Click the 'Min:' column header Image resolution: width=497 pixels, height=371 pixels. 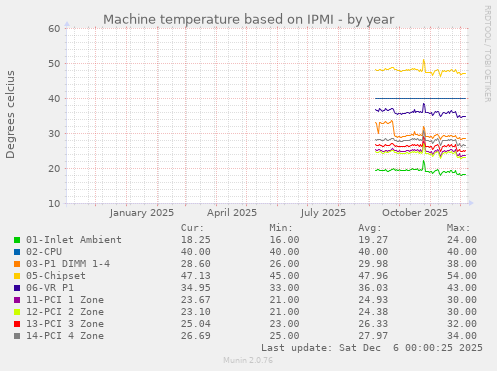281,228
